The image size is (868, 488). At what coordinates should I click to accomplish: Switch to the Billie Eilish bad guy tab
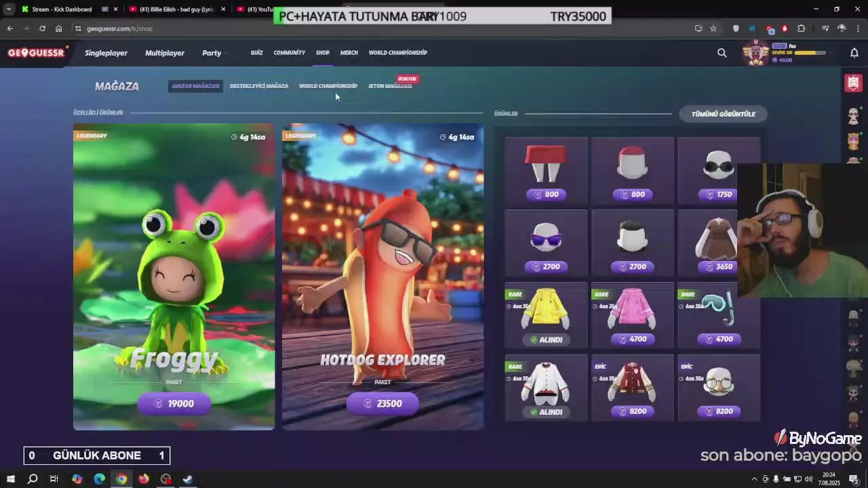point(177,9)
